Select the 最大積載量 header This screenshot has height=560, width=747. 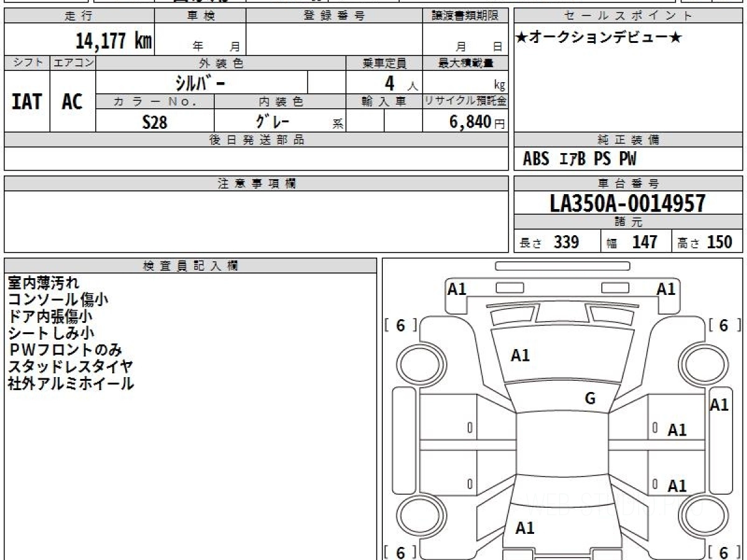pos(466,63)
